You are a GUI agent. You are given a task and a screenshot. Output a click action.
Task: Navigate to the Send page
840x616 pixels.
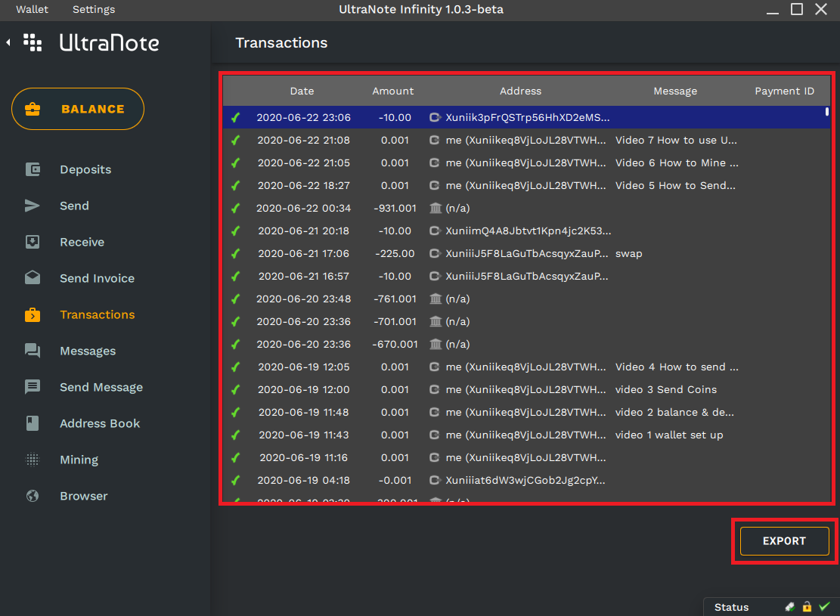74,206
